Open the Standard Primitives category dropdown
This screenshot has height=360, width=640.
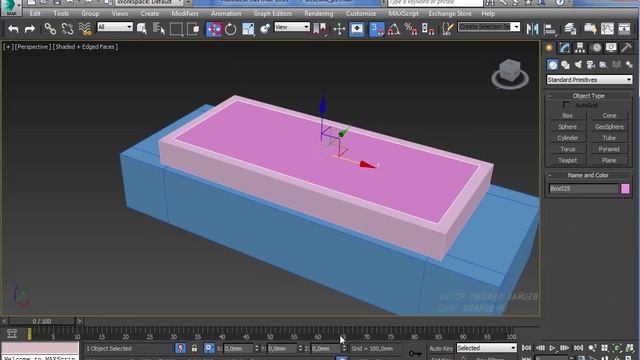(x=589, y=80)
